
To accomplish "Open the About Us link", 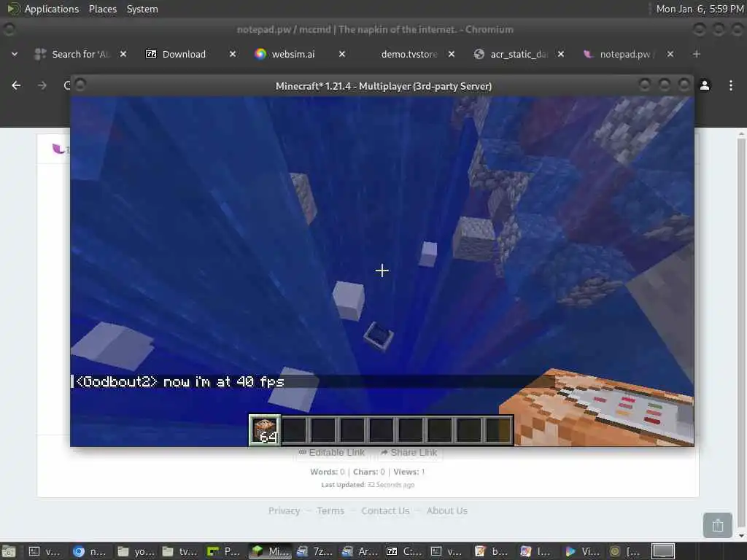I will (447, 510).
